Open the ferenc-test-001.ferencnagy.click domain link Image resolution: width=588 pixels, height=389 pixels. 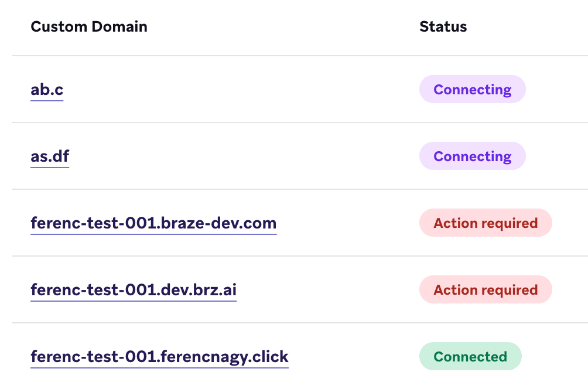[159, 357]
